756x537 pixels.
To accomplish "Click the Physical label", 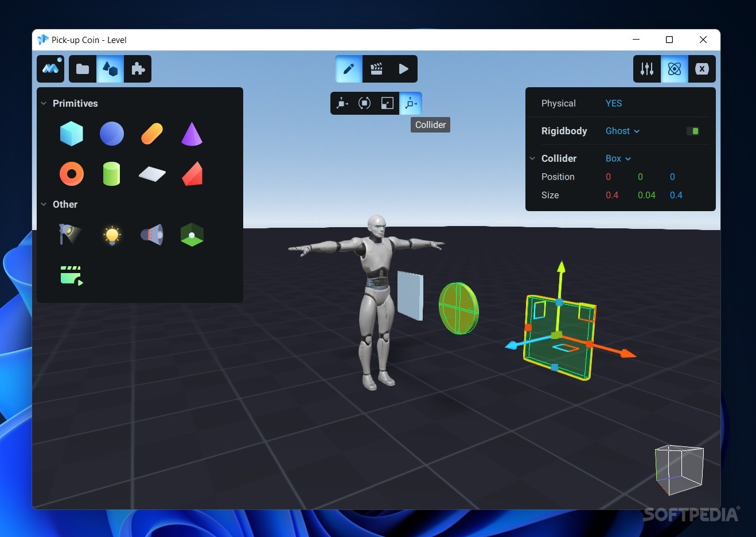I will pyautogui.click(x=558, y=103).
